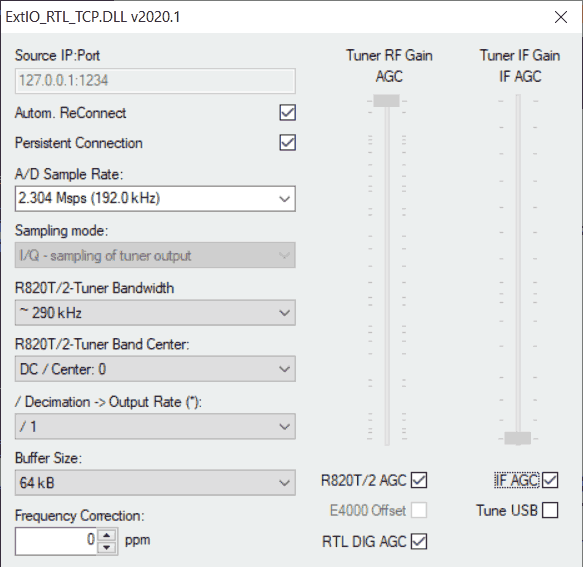Click the Tuner IF Gain slider thumb
The width and height of the screenshot is (583, 567).
coord(518,438)
